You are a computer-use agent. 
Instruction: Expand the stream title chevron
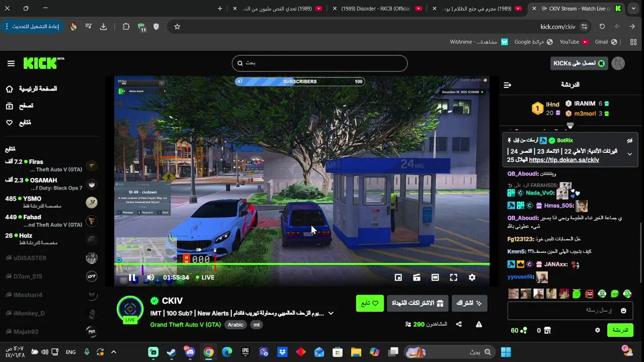pos(331,313)
